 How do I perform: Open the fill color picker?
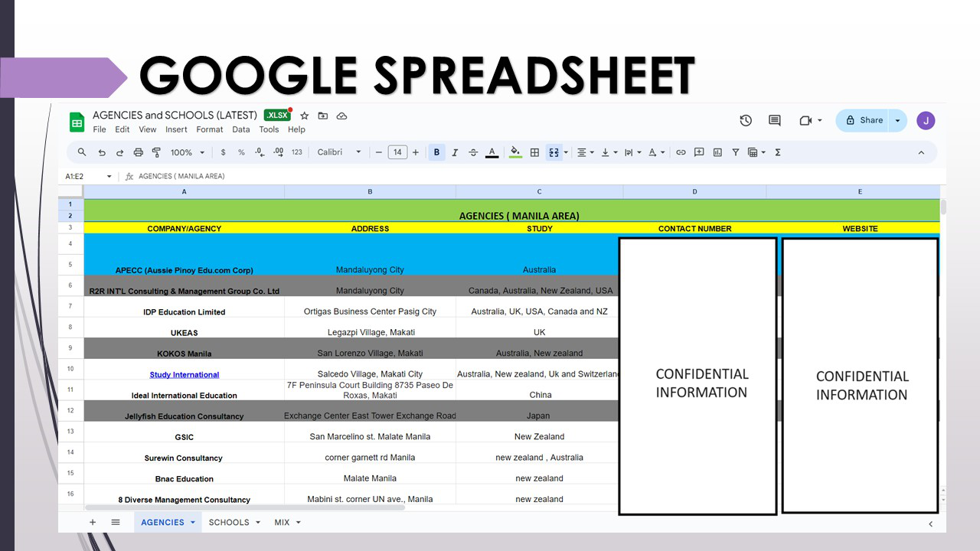click(x=515, y=152)
